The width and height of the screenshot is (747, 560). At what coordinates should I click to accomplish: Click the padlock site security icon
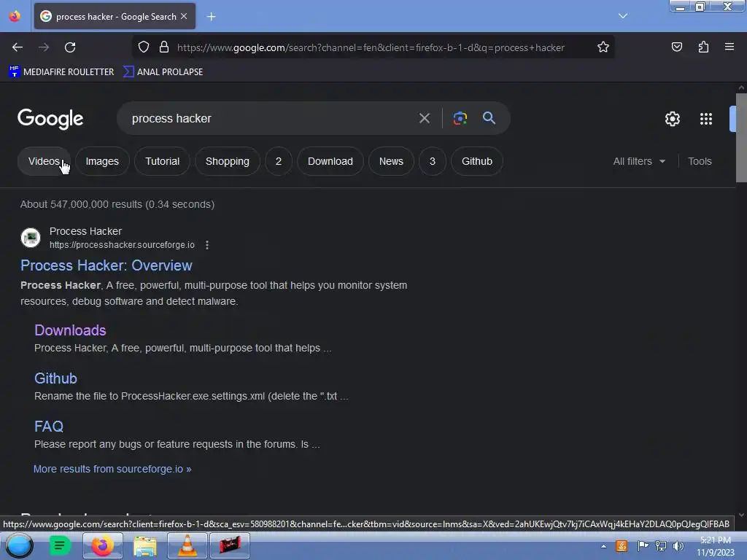(164, 47)
